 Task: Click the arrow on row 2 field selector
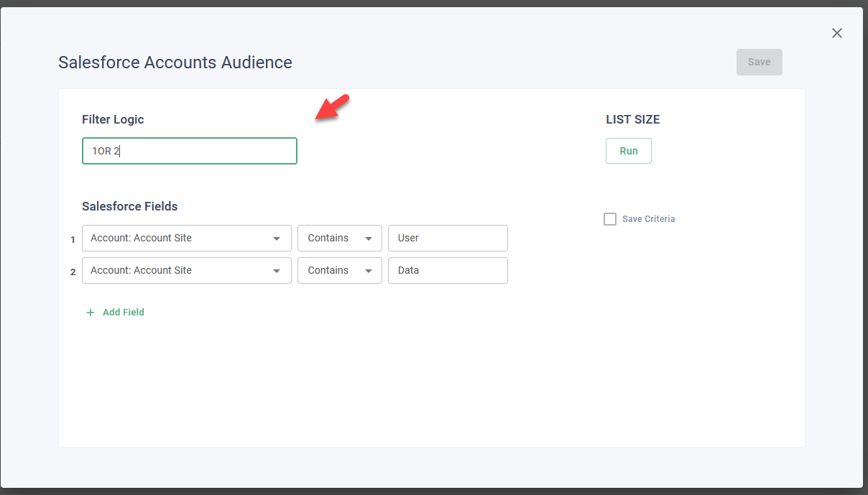coord(277,271)
